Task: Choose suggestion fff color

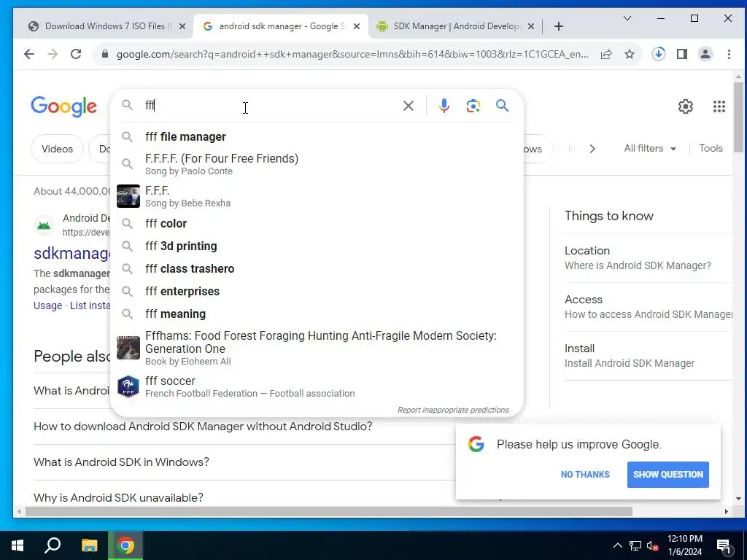Action: (x=317, y=223)
